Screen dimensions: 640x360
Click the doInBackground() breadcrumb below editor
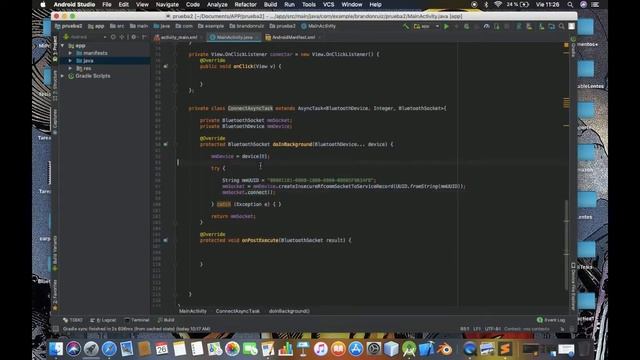(289, 311)
